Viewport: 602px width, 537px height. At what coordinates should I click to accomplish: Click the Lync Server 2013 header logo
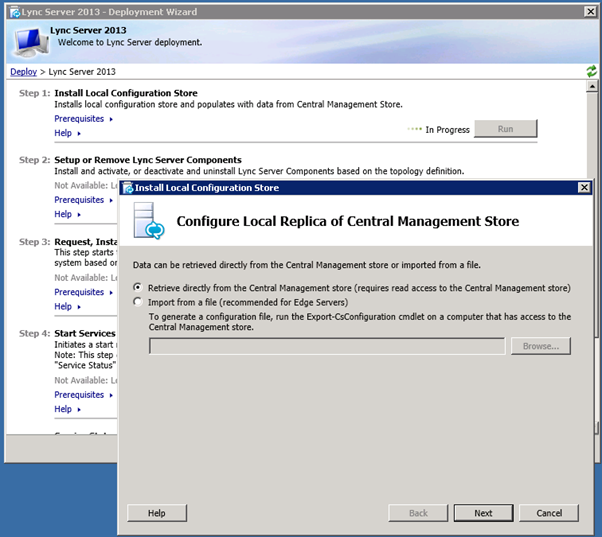[29, 40]
